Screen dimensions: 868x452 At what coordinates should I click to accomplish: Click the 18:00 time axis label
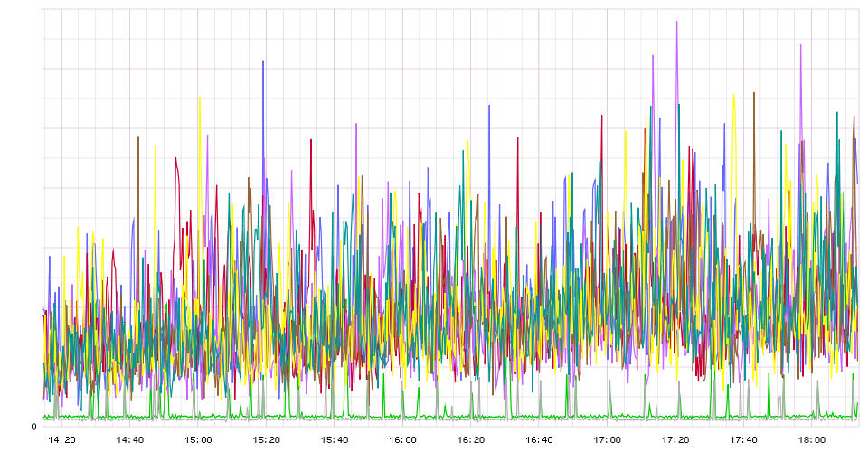811,440
